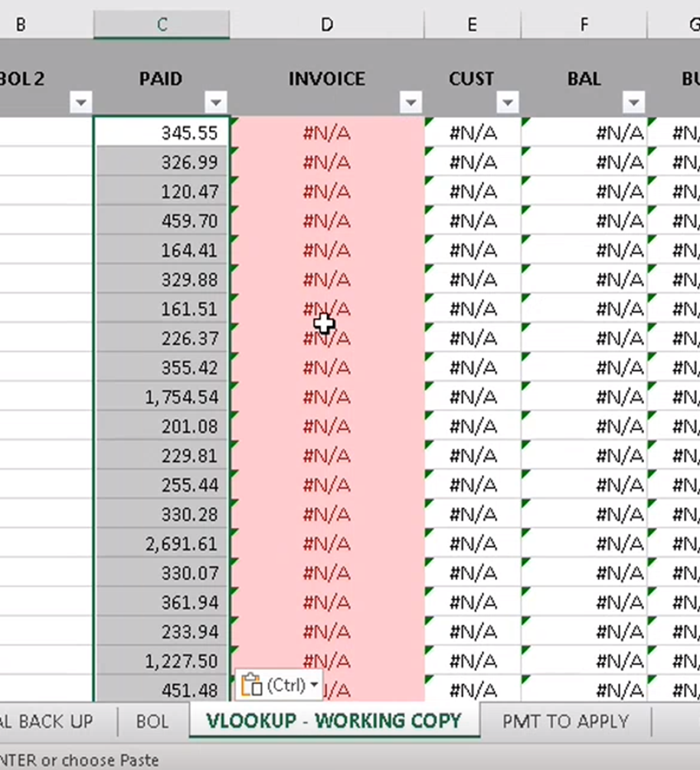Image resolution: width=700 pixels, height=770 pixels.
Task: Select PAID cell with 345.55
Action: click(x=162, y=133)
